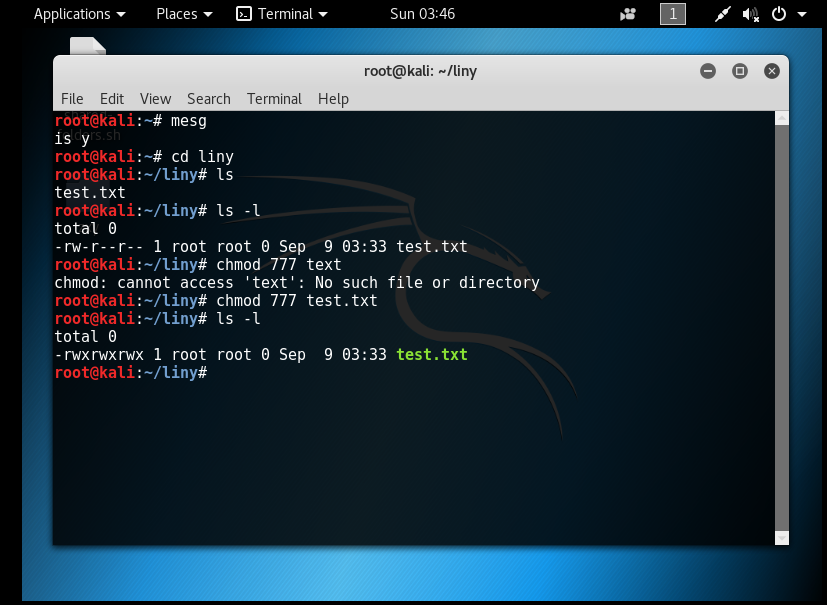Minimize the terminal window
The width and height of the screenshot is (827, 605).
[708, 71]
